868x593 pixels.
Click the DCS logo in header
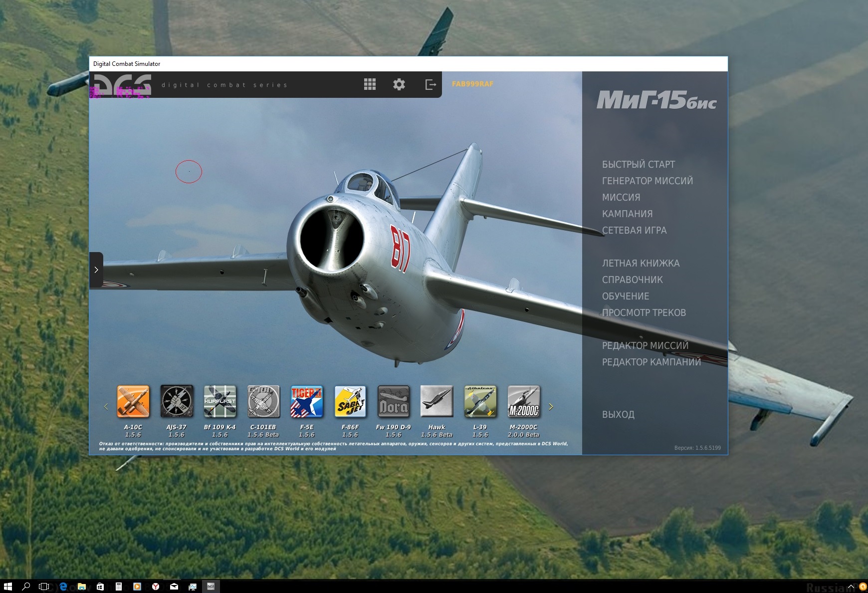[123, 84]
